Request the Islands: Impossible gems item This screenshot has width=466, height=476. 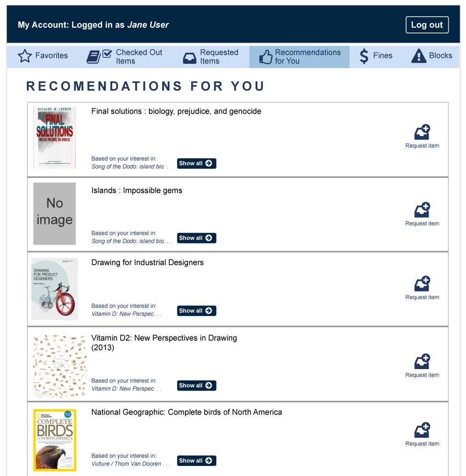[x=422, y=214]
